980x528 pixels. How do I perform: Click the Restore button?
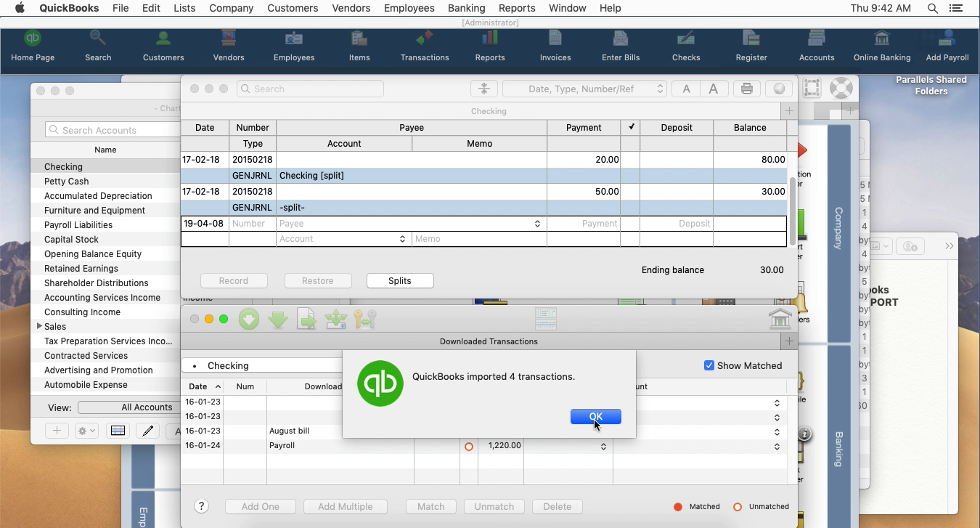318,280
